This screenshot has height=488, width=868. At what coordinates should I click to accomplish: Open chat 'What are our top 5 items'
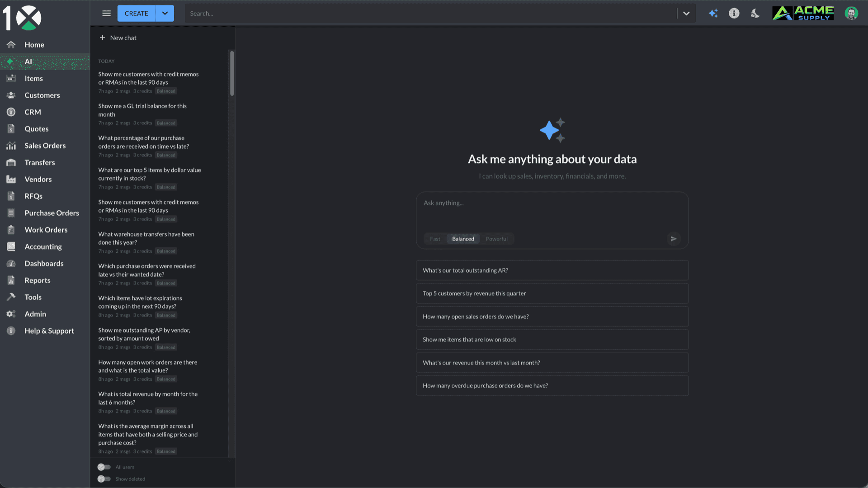[160, 178]
